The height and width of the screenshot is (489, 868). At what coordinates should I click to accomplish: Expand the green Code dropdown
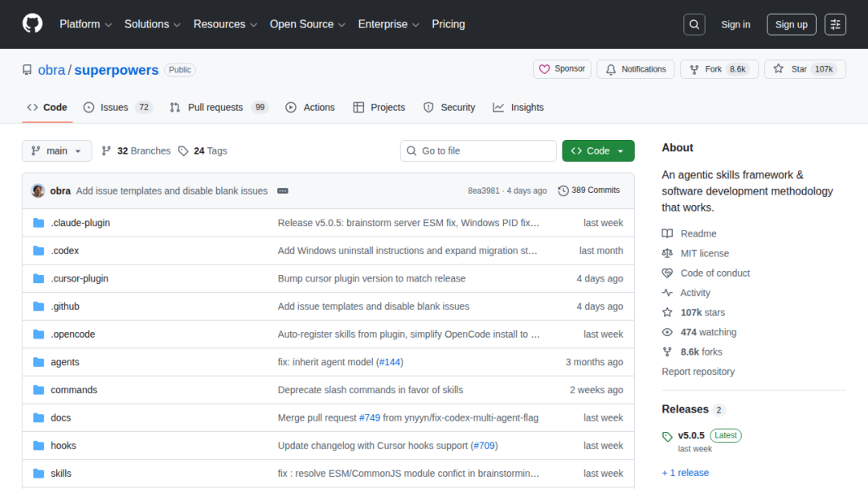[598, 150]
